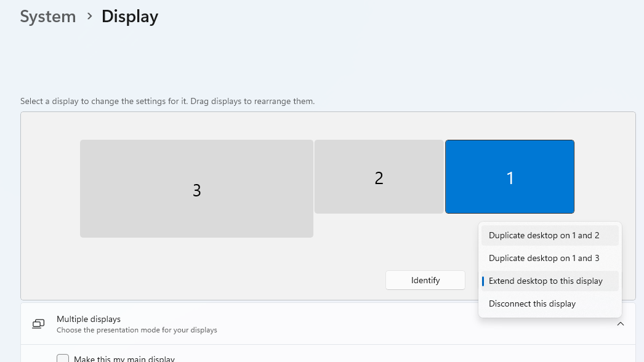Click the Choose the presentation mode subtitle

click(137, 330)
